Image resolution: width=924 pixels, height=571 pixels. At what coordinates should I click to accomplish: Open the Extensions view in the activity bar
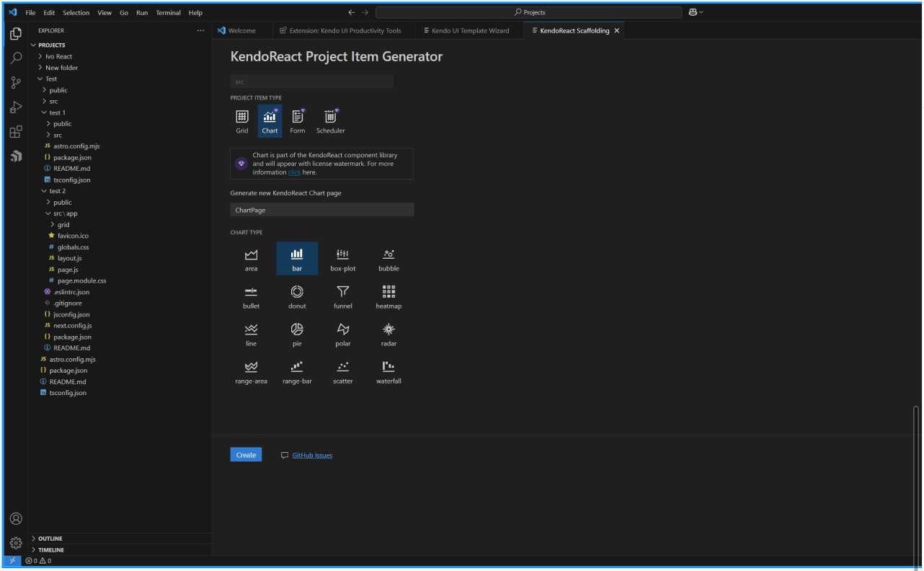(x=16, y=131)
